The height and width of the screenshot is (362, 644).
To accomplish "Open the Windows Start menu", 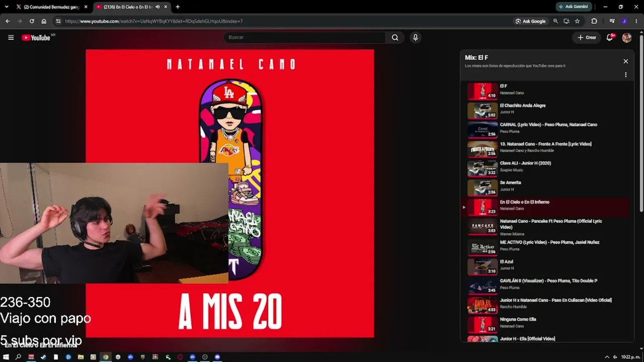I will [x=6, y=357].
